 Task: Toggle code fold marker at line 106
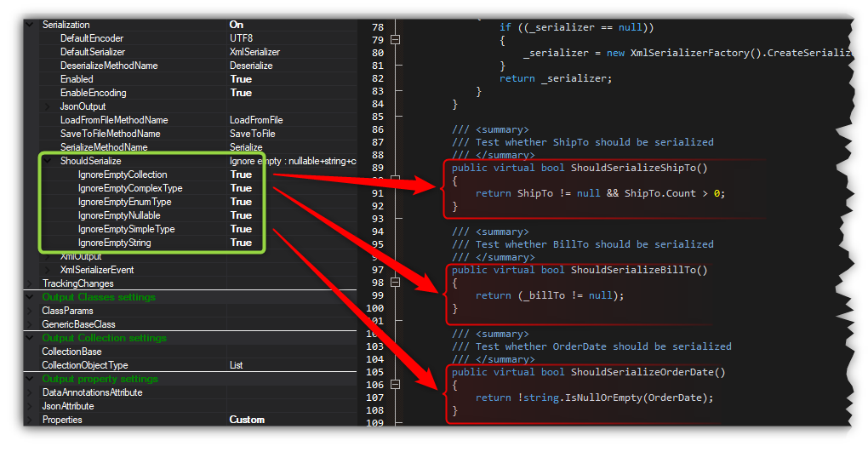tap(396, 385)
